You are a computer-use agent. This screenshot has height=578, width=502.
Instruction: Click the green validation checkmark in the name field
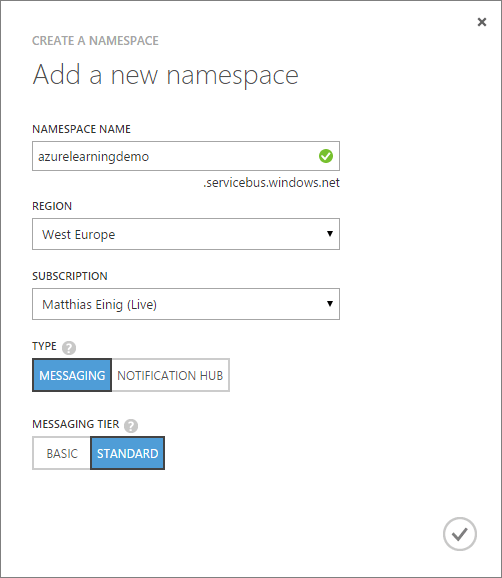point(326,156)
